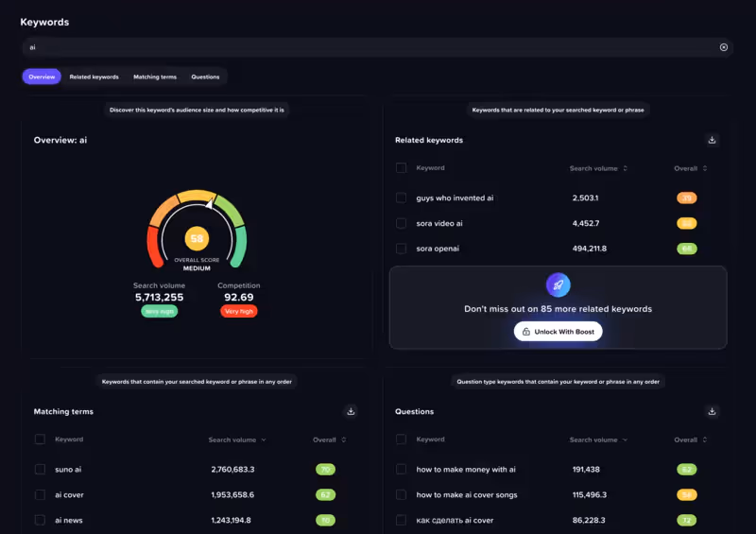
Task: Click the ai news keyword
Action: pyautogui.click(x=68, y=520)
